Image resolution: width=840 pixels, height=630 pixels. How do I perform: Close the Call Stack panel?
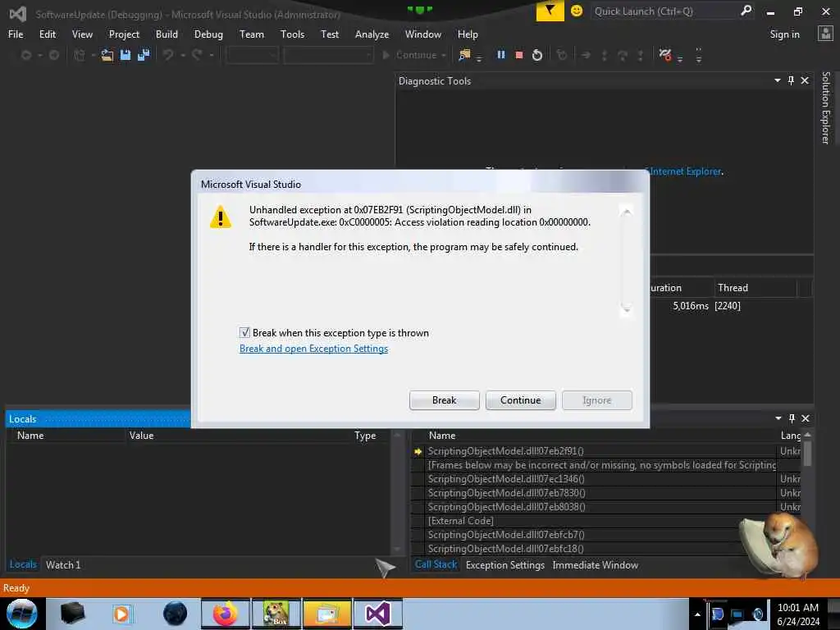point(806,418)
